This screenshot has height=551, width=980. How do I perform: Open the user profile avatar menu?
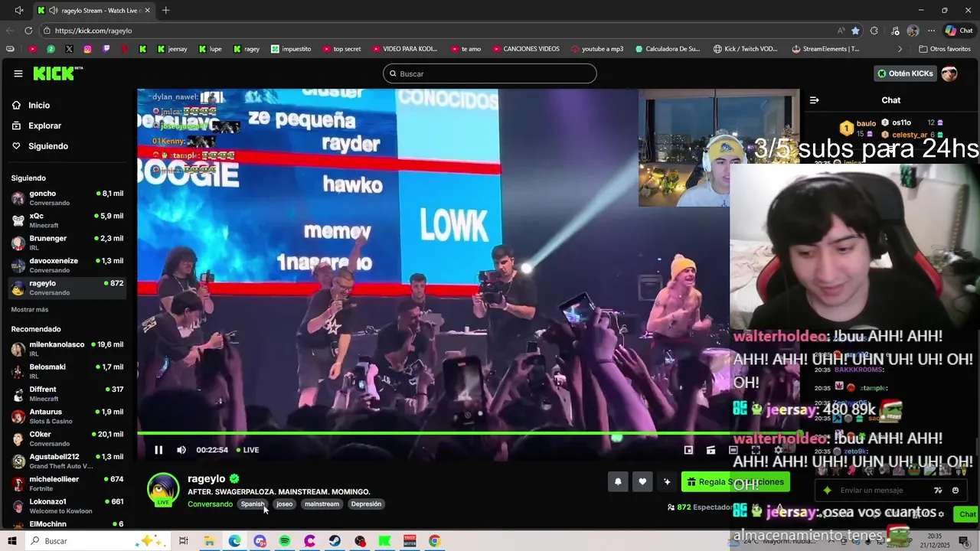click(949, 73)
